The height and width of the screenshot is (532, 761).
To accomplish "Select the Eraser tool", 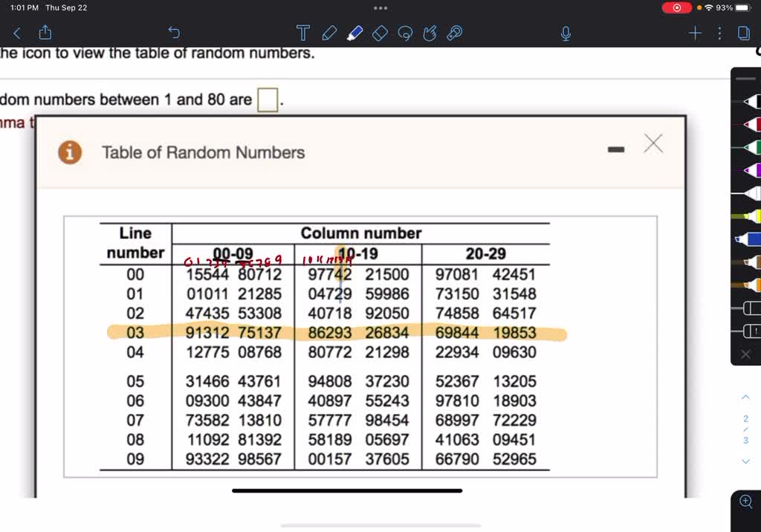I will [x=380, y=33].
